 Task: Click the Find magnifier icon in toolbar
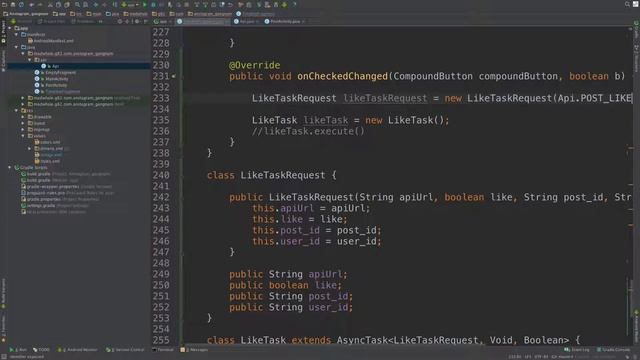click(x=77, y=4)
